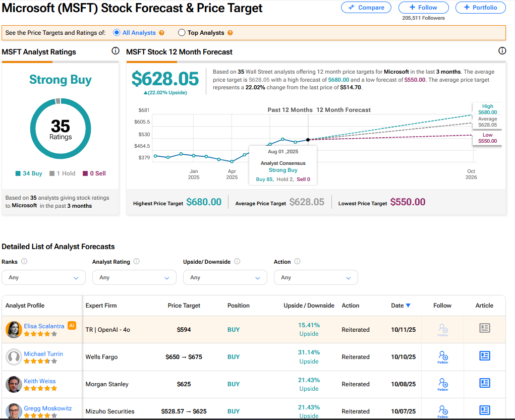Add Microsoft to Portfolio button
The height and width of the screenshot is (420, 515).
[480, 8]
